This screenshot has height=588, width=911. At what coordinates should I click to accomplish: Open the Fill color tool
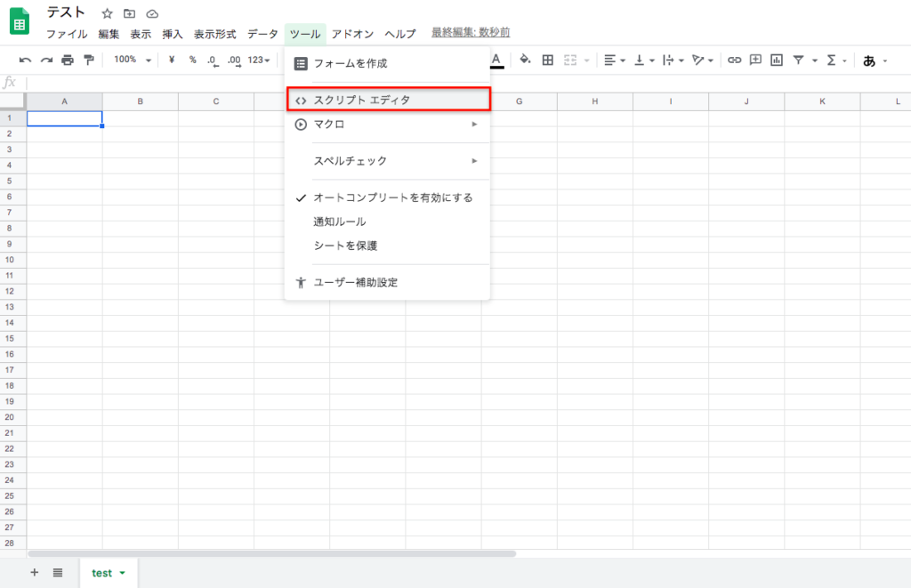[524, 60]
